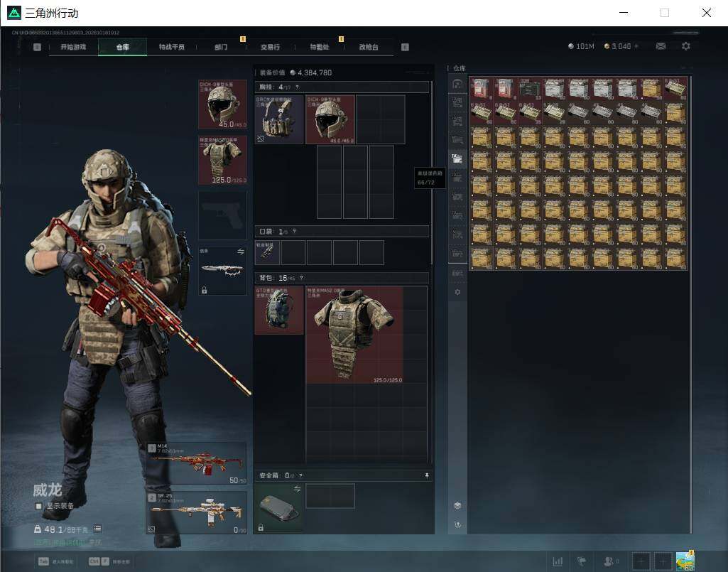Click the chest rig item in 胸挂 section

pyautogui.click(x=279, y=119)
